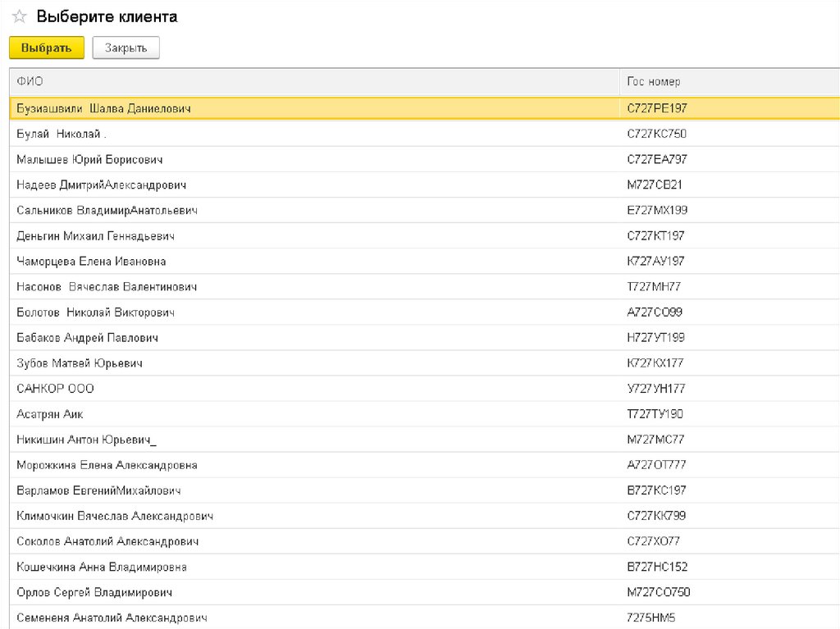The height and width of the screenshot is (629, 840).
Task: Choose Чаморцева Елена Ивановна
Action: click(x=91, y=261)
